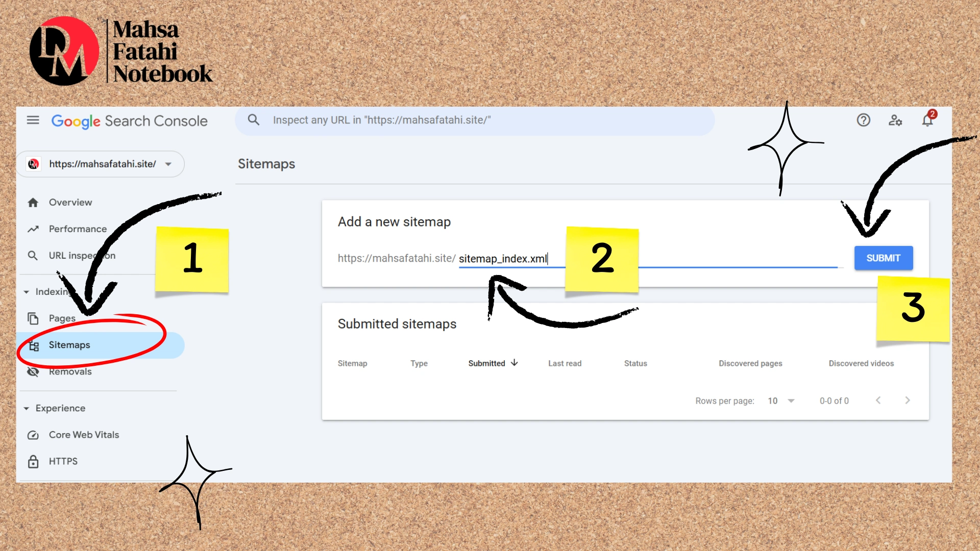
Task: Go to next page of sitemaps
Action: click(x=908, y=400)
